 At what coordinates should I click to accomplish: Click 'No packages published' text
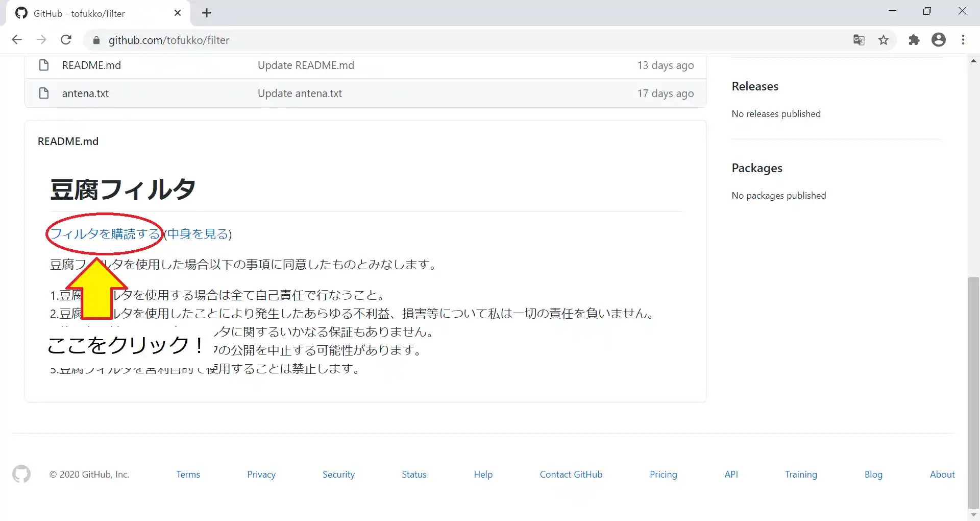(x=778, y=196)
